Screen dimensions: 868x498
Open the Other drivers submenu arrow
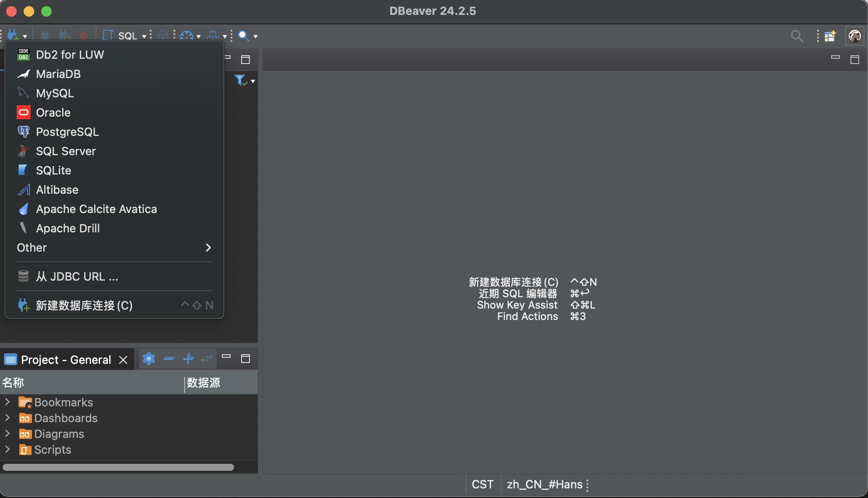(208, 248)
